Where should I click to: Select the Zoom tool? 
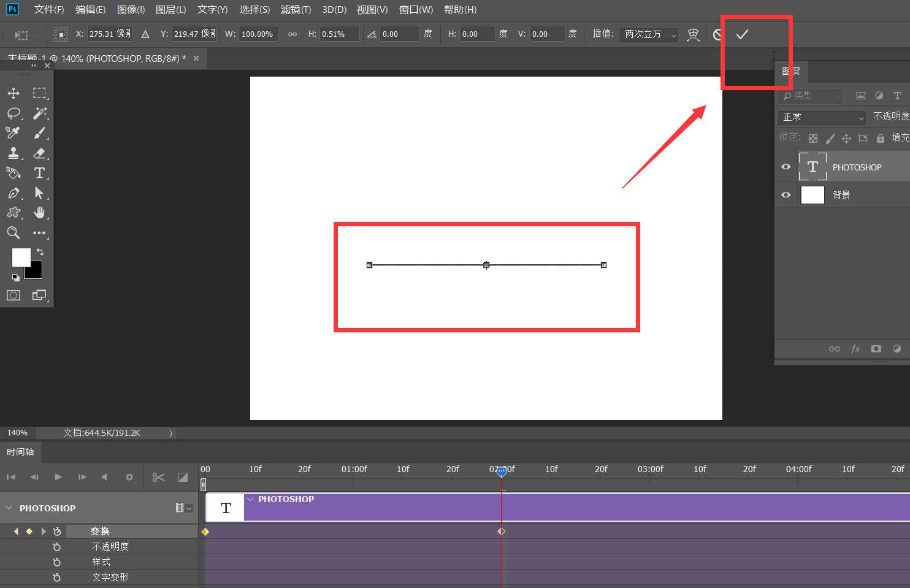point(13,233)
